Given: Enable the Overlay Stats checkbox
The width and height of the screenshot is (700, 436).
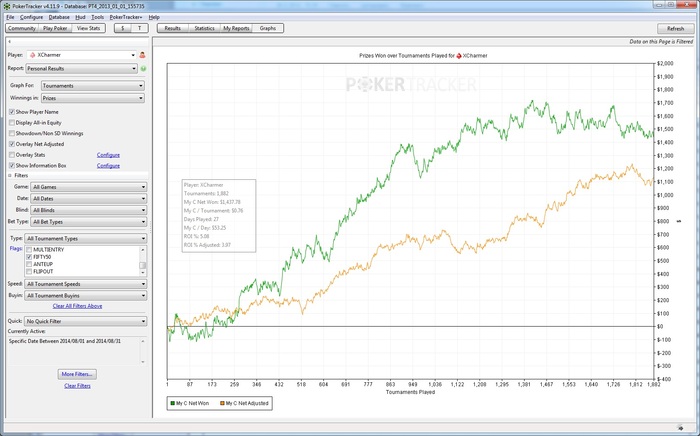Looking at the screenshot, I should (x=12, y=155).
